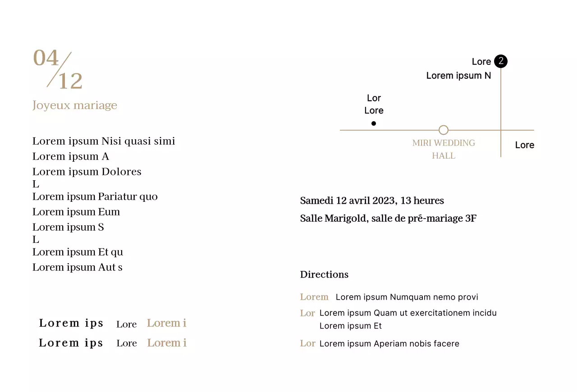Click the first gold 'Lorem i' link
Image resolution: width=577 pixels, height=392 pixels.
[x=166, y=323]
